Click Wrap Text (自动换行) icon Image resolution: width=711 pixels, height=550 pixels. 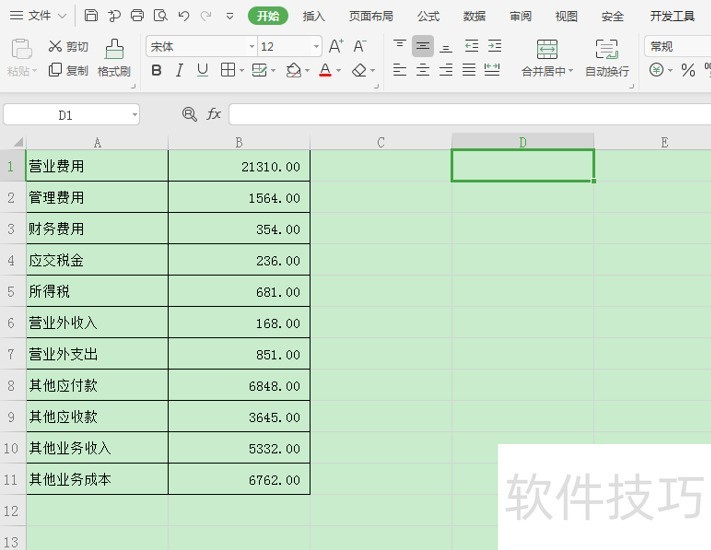(x=607, y=49)
